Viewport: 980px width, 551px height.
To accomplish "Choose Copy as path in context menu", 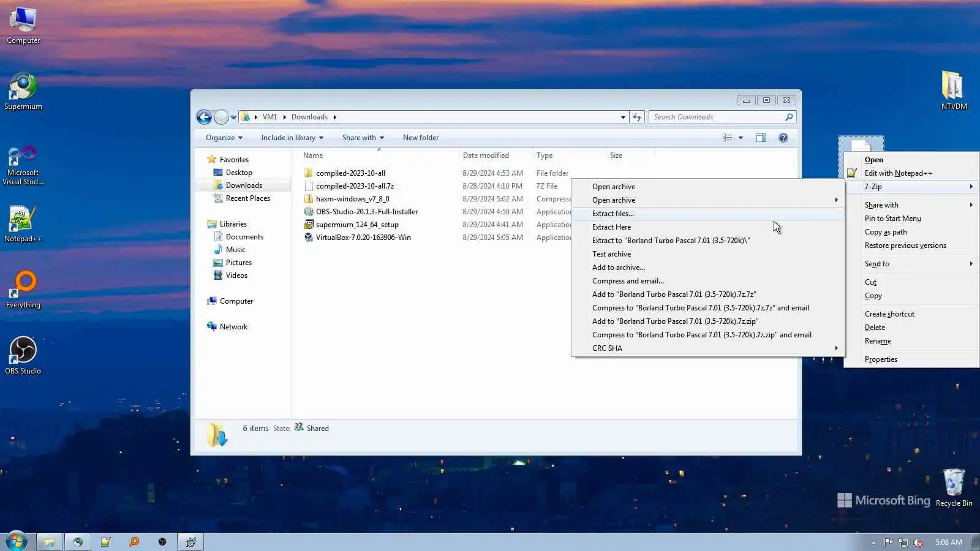I will point(912,232).
